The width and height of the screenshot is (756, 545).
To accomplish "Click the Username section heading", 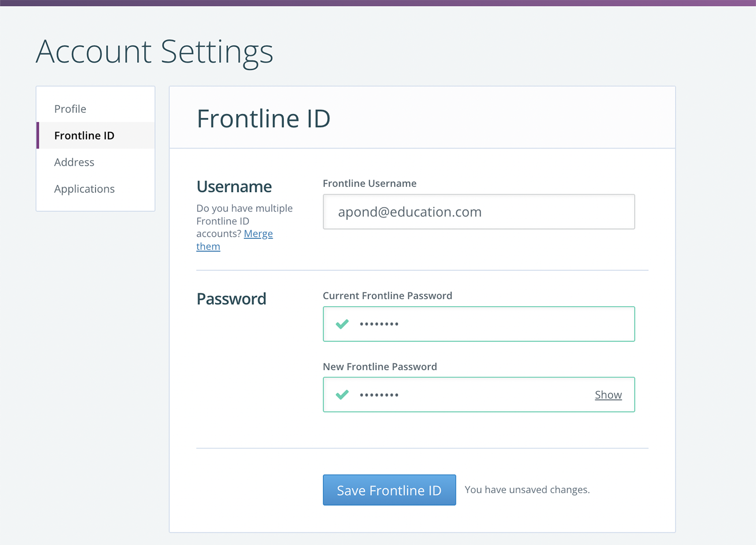I will [x=234, y=186].
